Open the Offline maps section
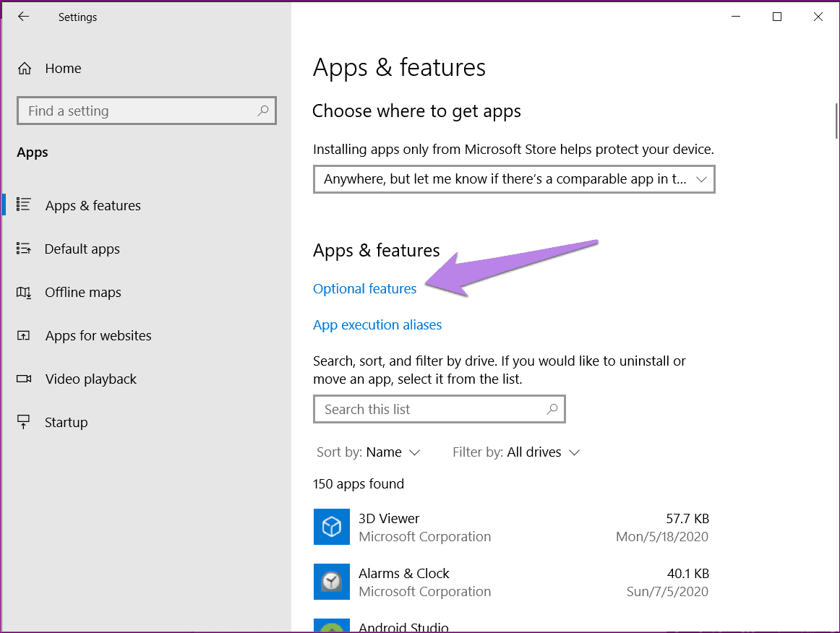Screen dimensions: 840x633 pyautogui.click(x=82, y=293)
